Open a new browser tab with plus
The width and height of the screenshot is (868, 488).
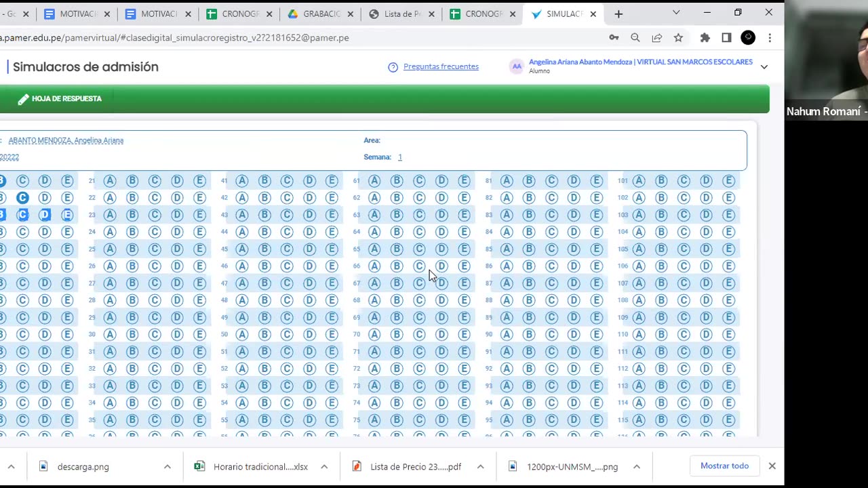[x=618, y=14]
